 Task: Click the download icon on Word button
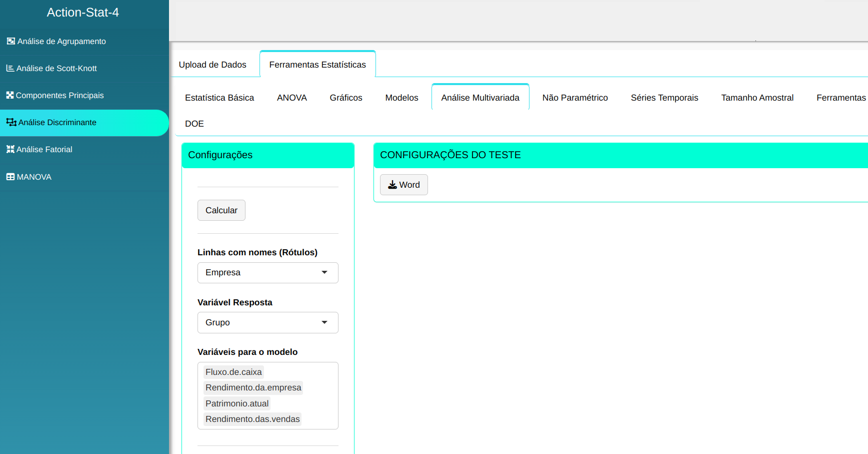coord(392,185)
